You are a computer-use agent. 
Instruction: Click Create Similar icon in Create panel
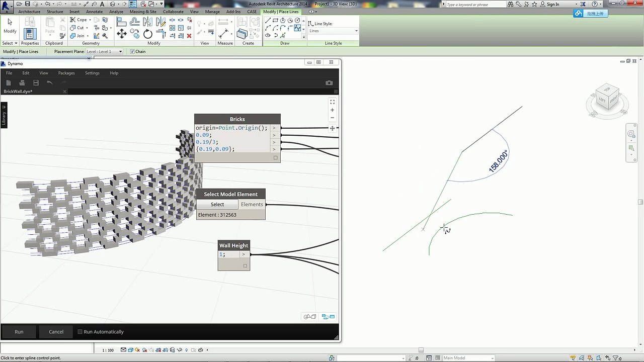click(242, 34)
